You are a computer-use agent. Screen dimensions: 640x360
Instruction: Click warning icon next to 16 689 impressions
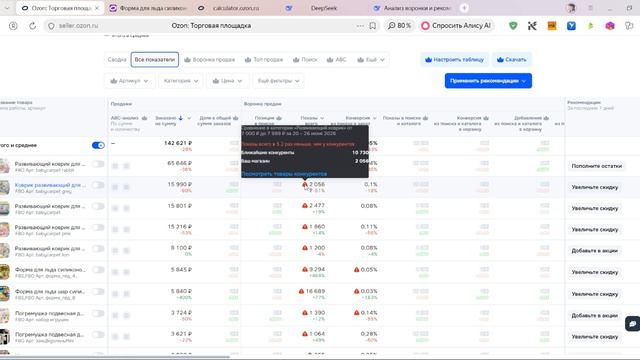[x=301, y=291]
